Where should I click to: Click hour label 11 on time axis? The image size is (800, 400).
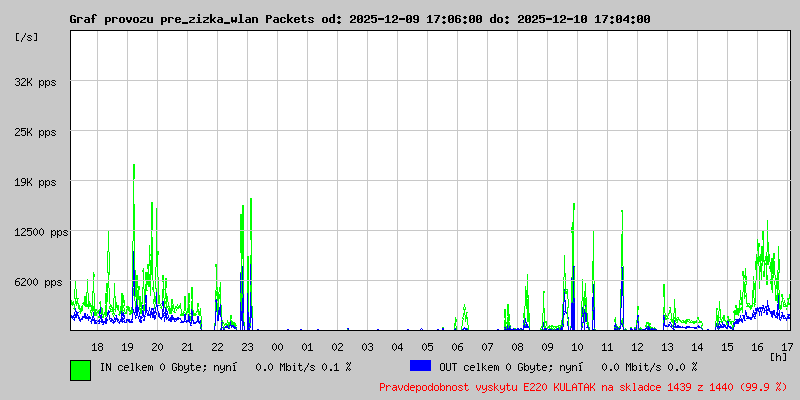click(x=607, y=347)
